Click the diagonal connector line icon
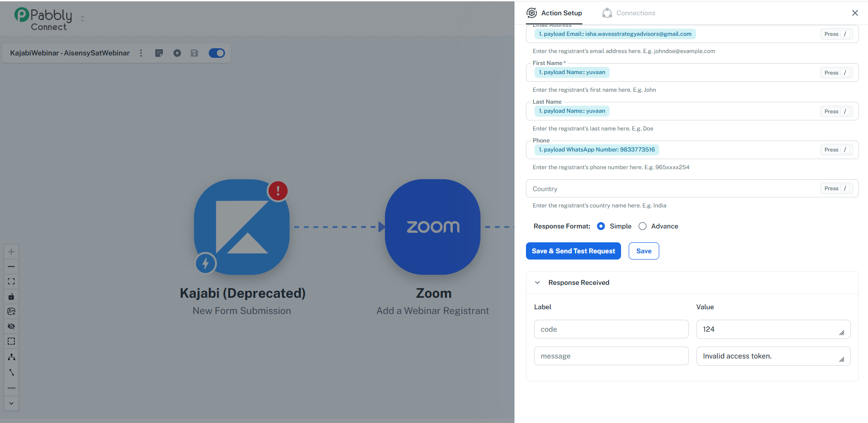 pos(11,372)
